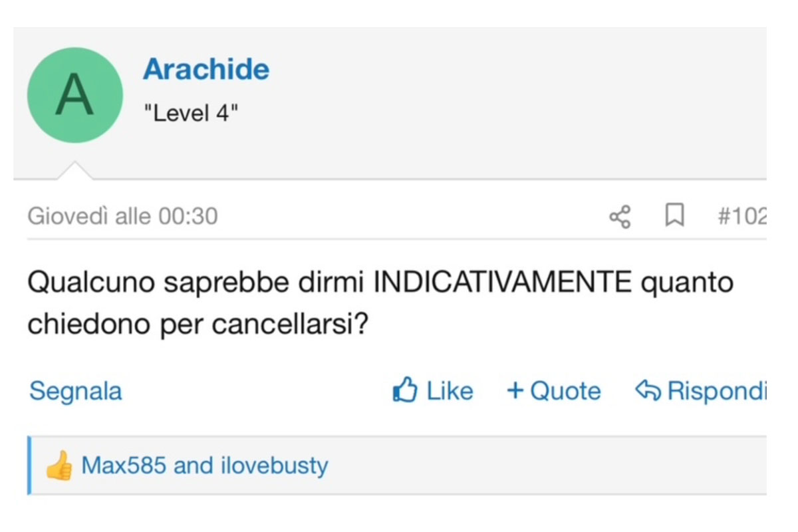
Task: Open the post permalink number #102
Action: click(741, 217)
